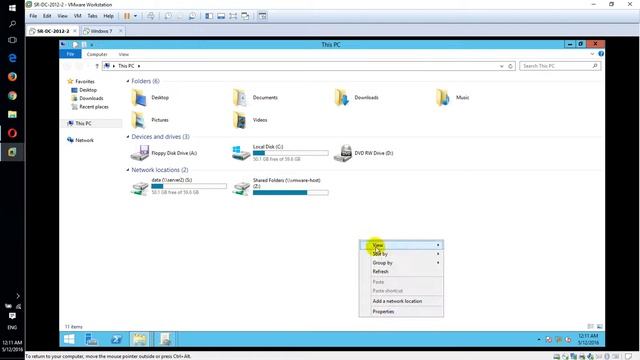Choose View in the context menu

pos(401,245)
